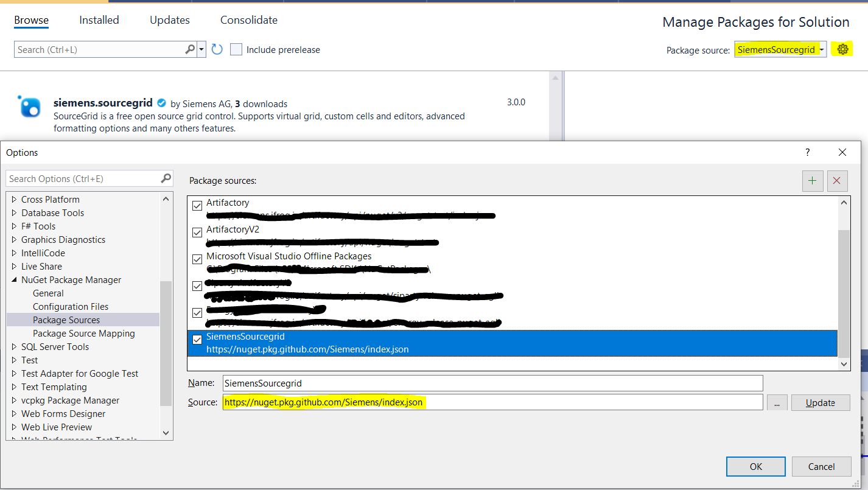The image size is (868, 490).
Task: Select Package Source Mapping in options tree
Action: 84,334
